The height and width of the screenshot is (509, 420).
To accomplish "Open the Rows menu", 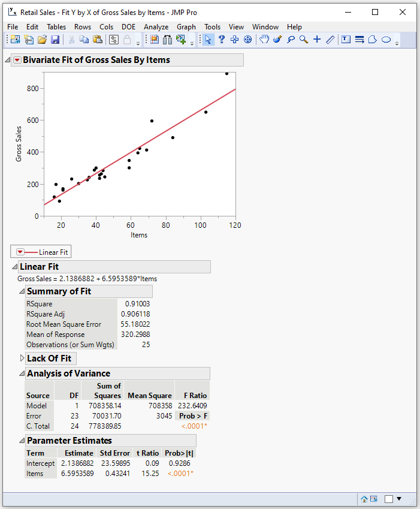I will pyautogui.click(x=82, y=26).
